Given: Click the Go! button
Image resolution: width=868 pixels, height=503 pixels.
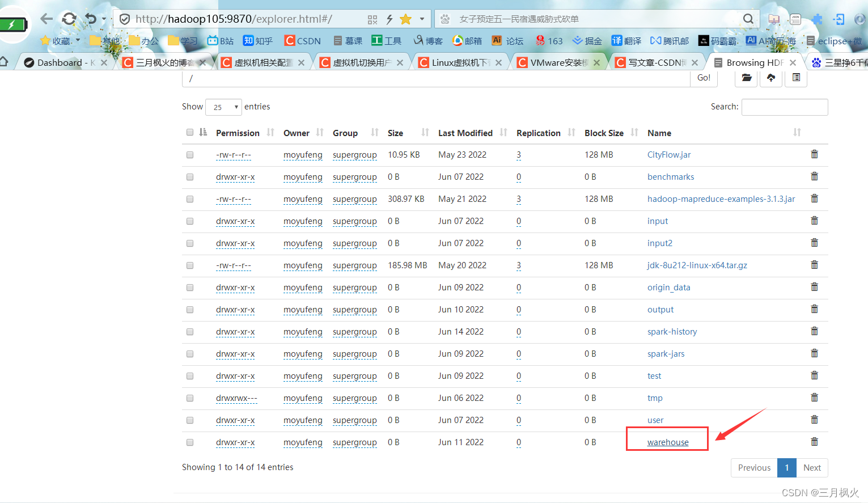Looking at the screenshot, I should [x=704, y=78].
